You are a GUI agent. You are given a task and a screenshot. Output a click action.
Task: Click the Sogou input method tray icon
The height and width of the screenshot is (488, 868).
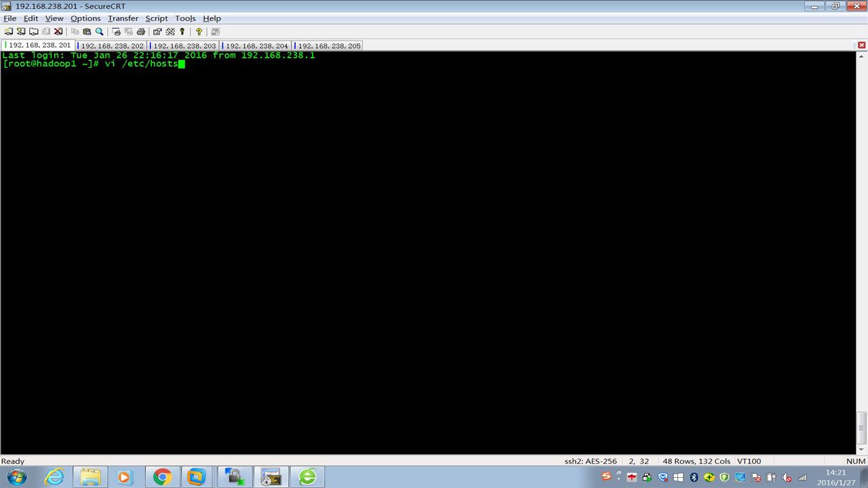click(x=606, y=476)
